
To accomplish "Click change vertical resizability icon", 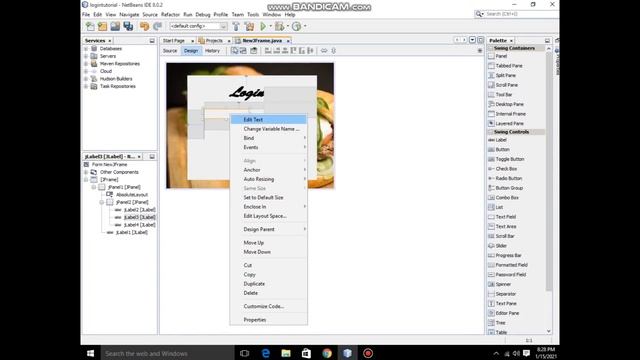I will tap(333, 51).
